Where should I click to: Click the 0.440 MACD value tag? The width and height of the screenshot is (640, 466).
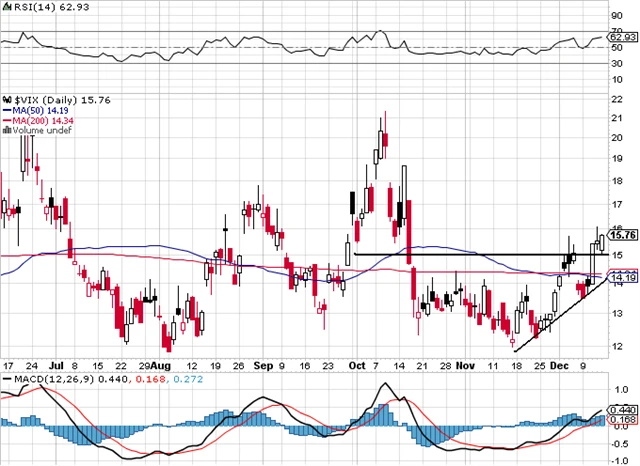pos(623,410)
